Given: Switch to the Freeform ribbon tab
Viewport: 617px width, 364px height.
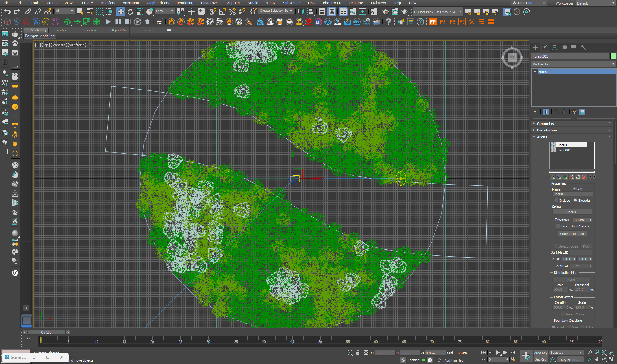Looking at the screenshot, I should 62,30.
